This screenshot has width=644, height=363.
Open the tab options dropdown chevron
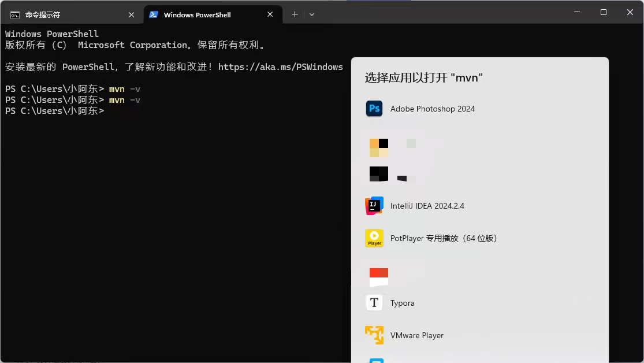coord(312,14)
